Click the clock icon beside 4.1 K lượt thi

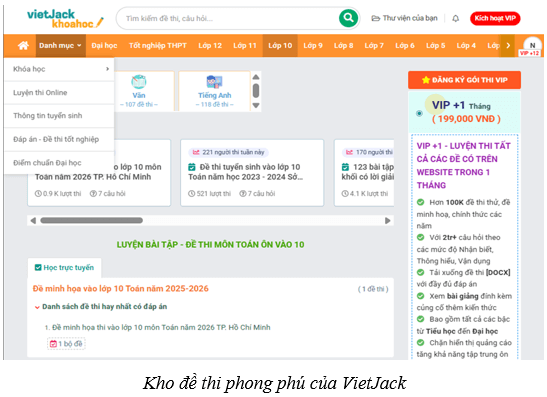coord(345,194)
